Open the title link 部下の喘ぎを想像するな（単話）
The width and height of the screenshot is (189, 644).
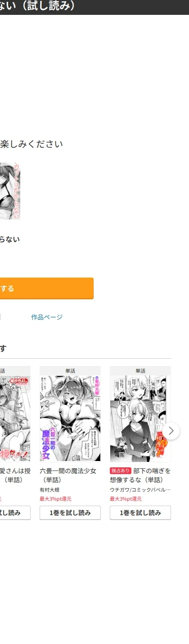coord(140,475)
